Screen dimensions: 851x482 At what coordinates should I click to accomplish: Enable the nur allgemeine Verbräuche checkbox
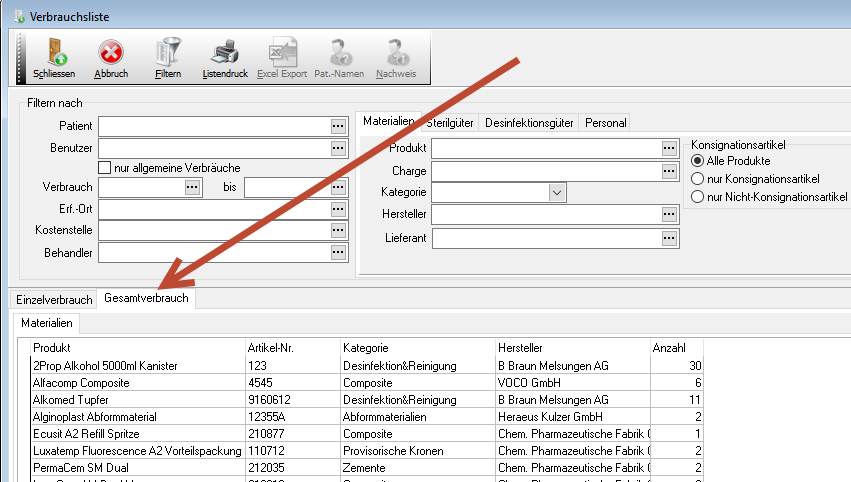click(x=104, y=167)
